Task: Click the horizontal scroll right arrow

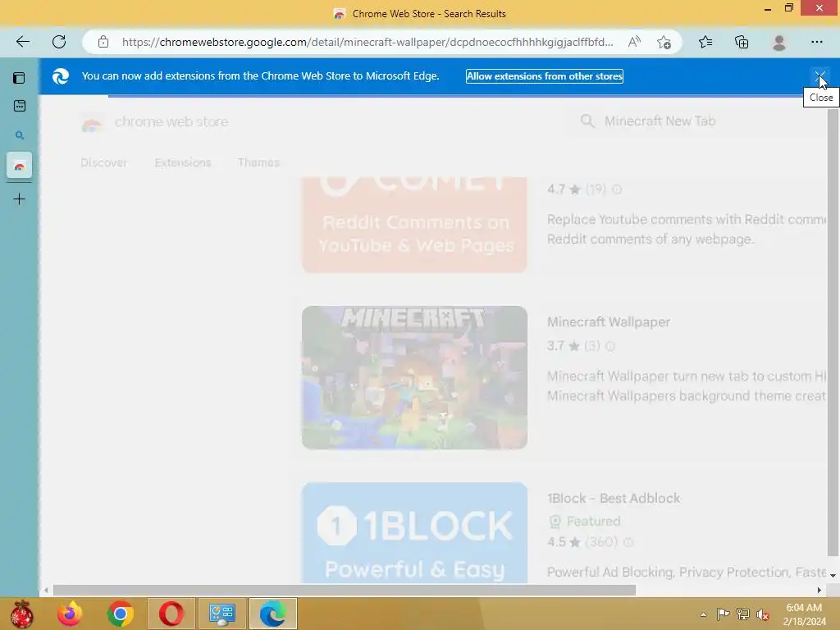Action: [819, 590]
